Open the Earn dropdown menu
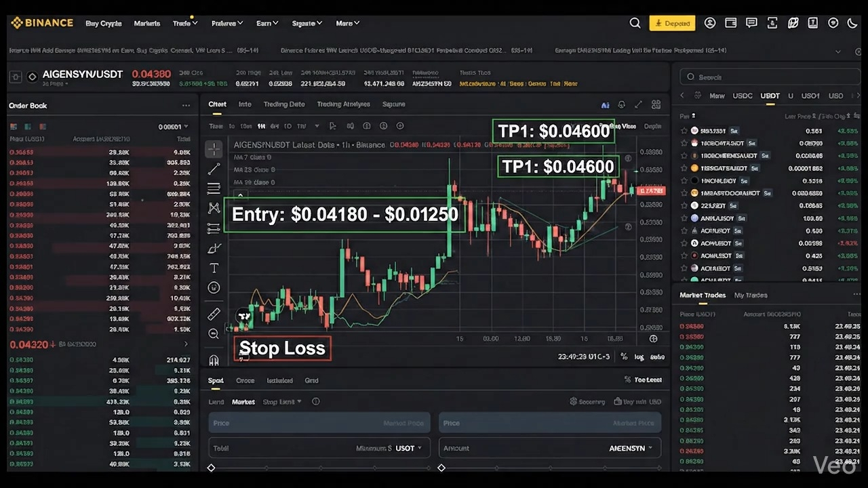Image resolution: width=868 pixels, height=488 pixels. (267, 23)
